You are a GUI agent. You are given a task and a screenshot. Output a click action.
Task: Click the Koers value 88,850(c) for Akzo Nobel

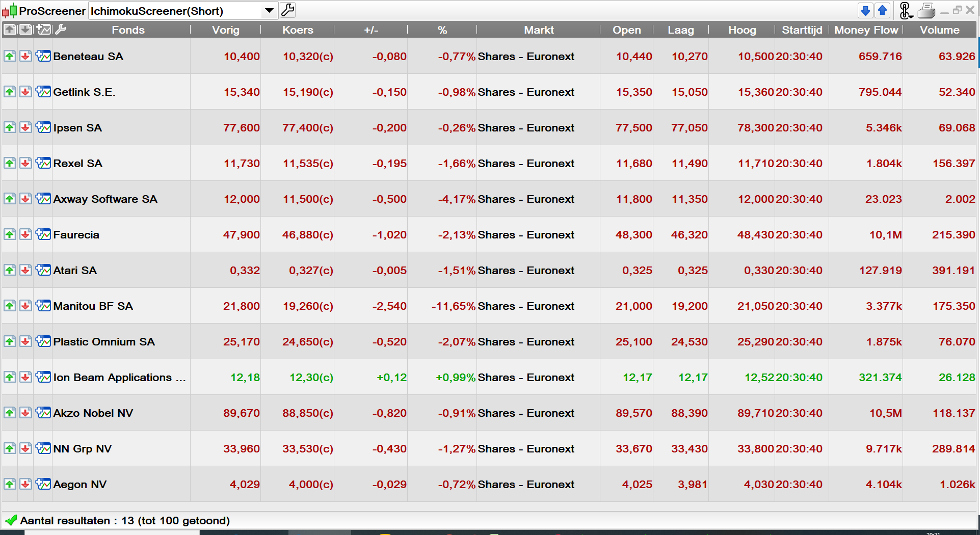(x=308, y=413)
